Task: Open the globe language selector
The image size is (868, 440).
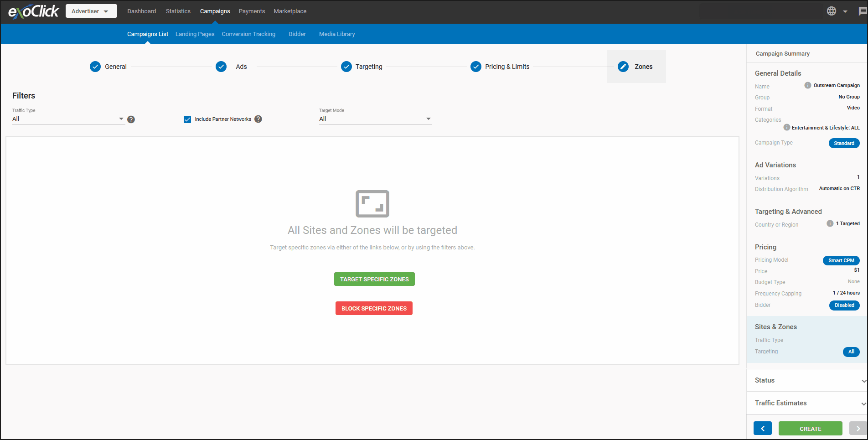Action: [832, 11]
